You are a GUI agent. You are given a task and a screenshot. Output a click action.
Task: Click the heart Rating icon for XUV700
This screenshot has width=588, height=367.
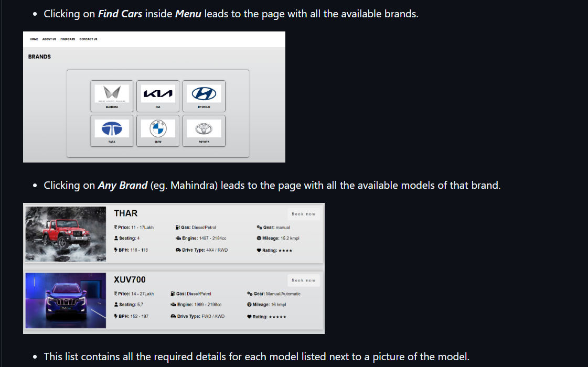click(x=249, y=317)
